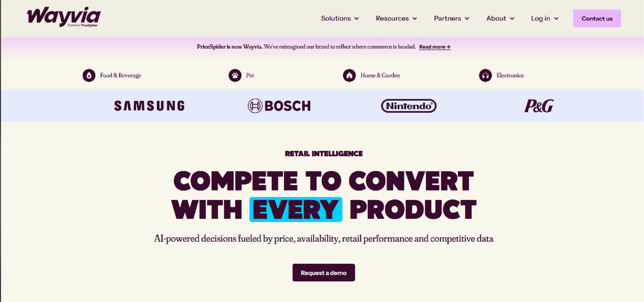Click the Electronics headphones icon
644x302 pixels.
click(x=485, y=75)
